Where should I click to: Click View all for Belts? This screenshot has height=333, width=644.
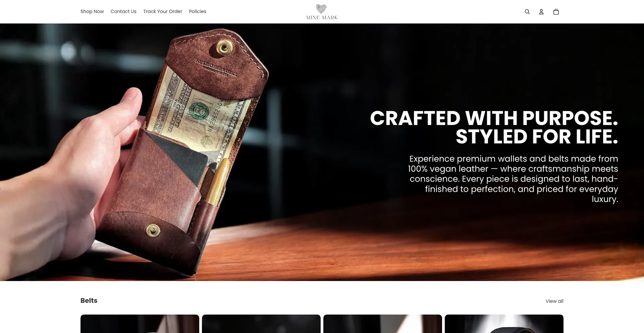554,301
